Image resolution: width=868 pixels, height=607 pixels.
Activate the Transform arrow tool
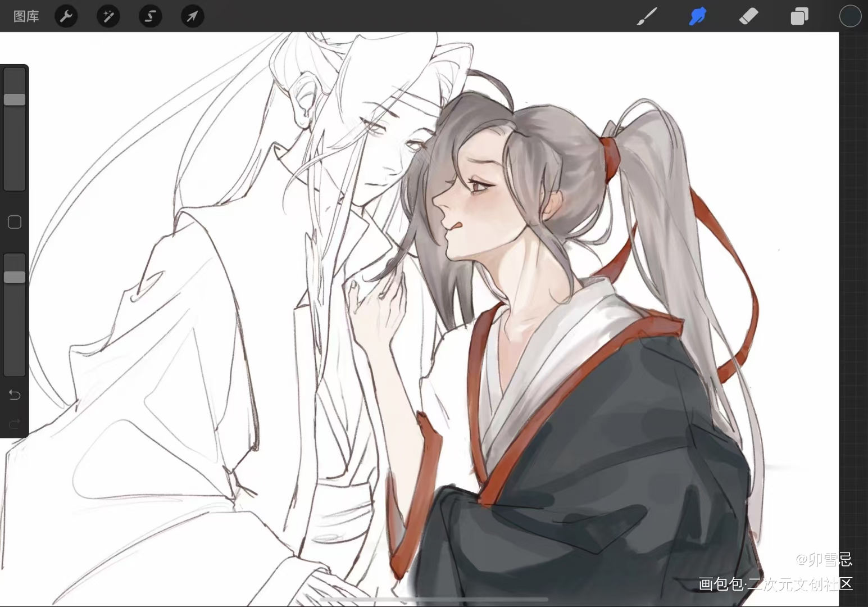point(192,16)
